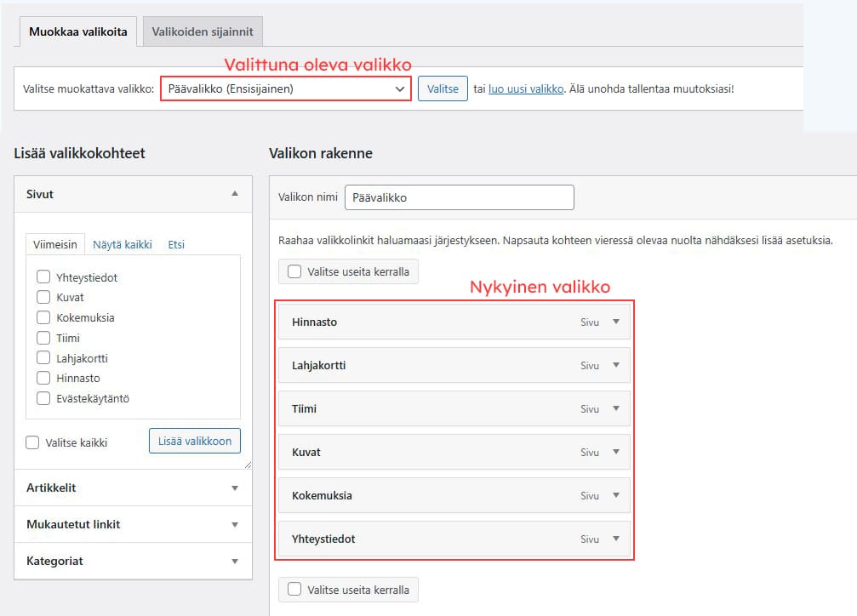Open Tiimi menu item settings arrow
This screenshot has width=857, height=616.
click(x=616, y=408)
